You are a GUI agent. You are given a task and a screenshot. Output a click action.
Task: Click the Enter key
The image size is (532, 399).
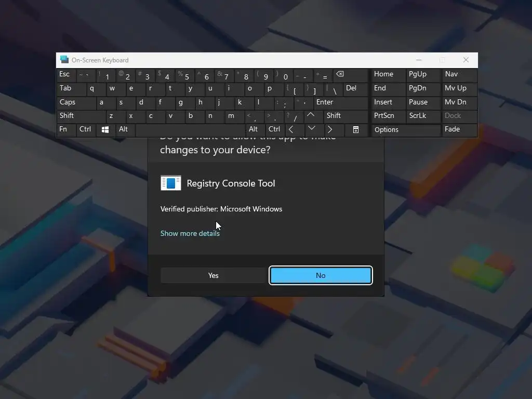tap(341, 102)
